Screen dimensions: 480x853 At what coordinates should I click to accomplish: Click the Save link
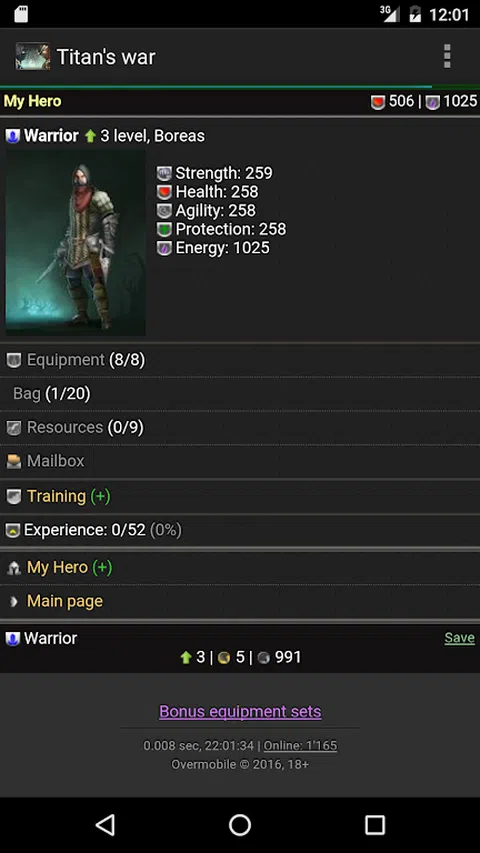pos(459,638)
